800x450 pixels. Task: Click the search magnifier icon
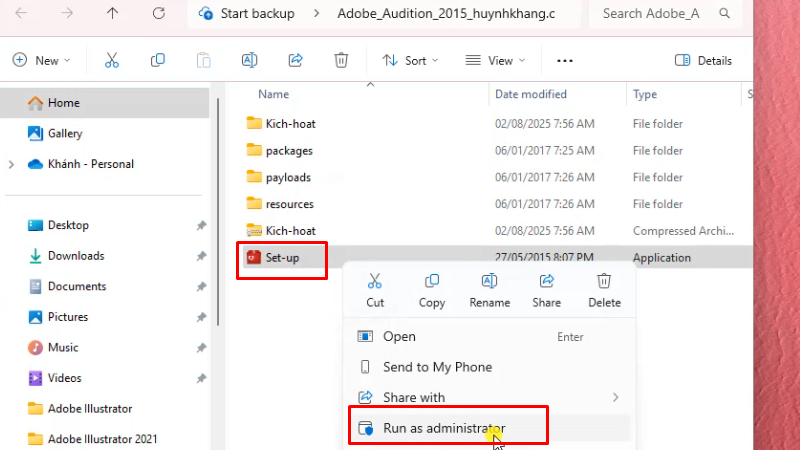(724, 13)
